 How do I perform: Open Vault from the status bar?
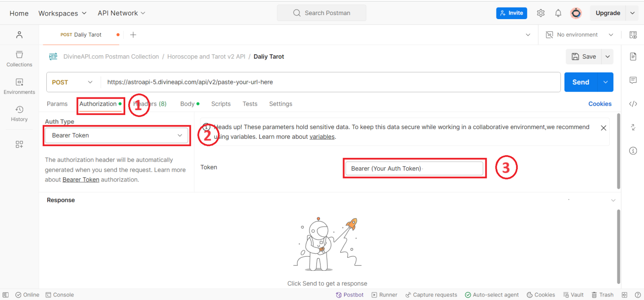(573, 295)
